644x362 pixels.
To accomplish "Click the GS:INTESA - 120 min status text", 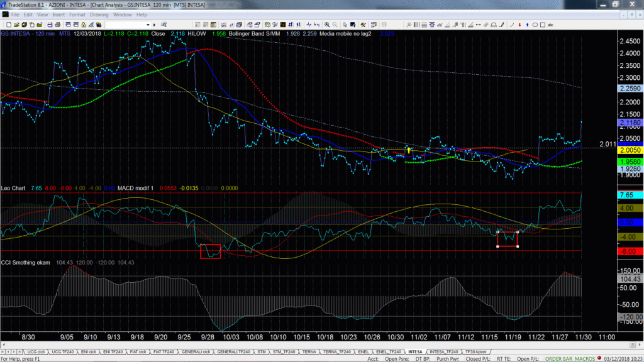I will tap(28, 34).
